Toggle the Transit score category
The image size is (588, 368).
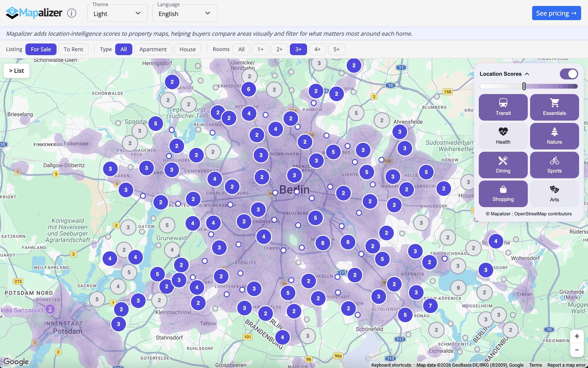point(503,107)
